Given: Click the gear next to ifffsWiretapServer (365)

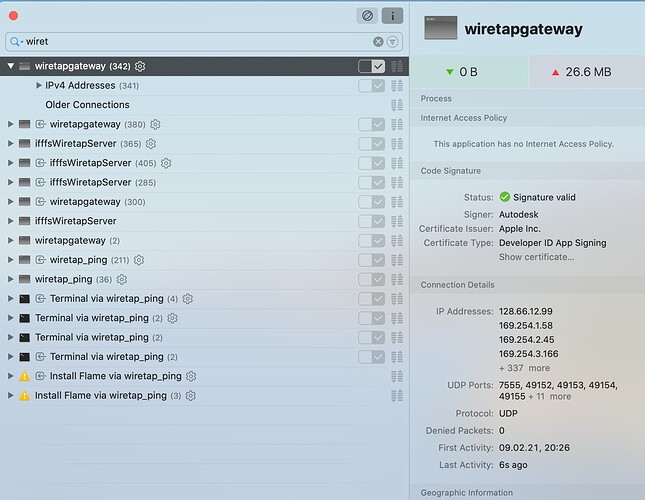Looking at the screenshot, I should pos(151,144).
